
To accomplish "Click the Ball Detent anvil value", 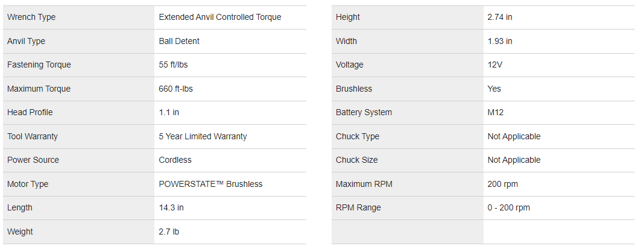I will click(179, 41).
